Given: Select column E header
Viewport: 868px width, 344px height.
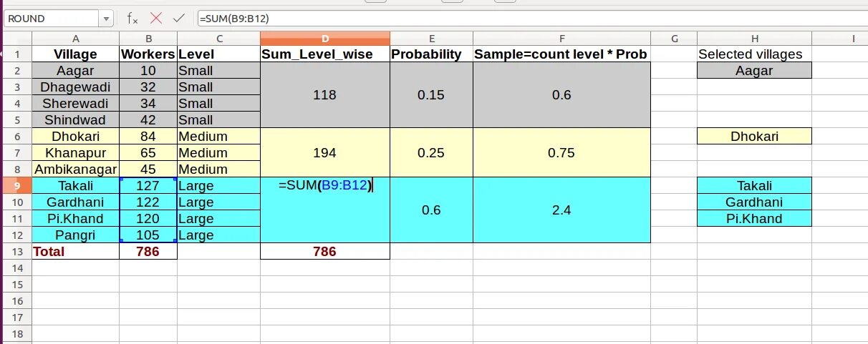Looking at the screenshot, I should 431,39.
